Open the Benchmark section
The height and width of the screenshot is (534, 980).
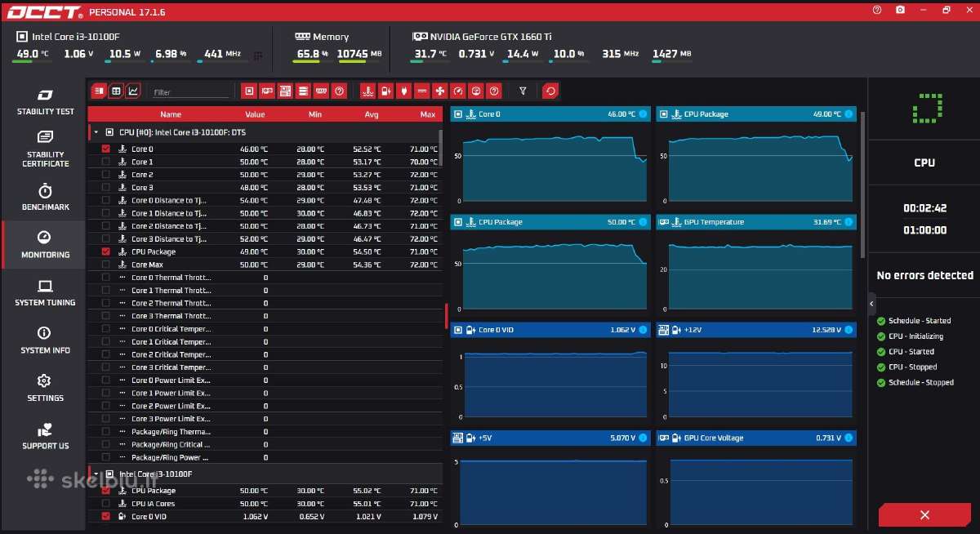[45, 196]
